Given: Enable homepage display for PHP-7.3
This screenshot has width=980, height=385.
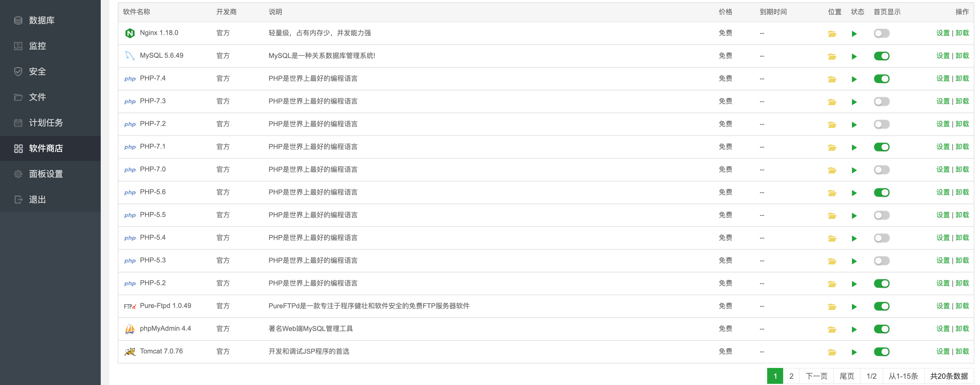Looking at the screenshot, I should 882,102.
